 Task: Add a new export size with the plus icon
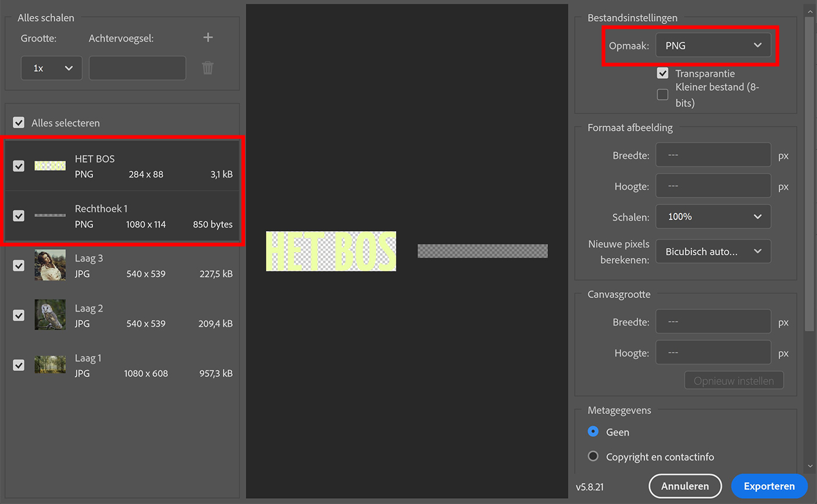208,37
